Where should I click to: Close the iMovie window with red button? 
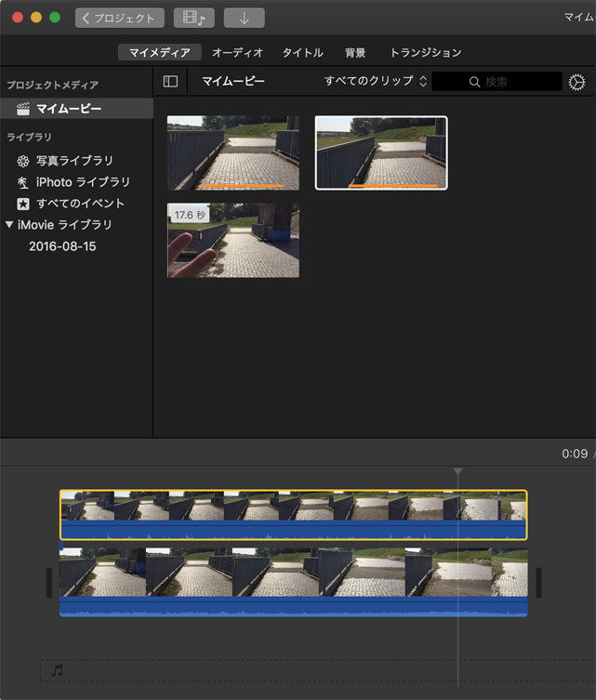[x=18, y=18]
